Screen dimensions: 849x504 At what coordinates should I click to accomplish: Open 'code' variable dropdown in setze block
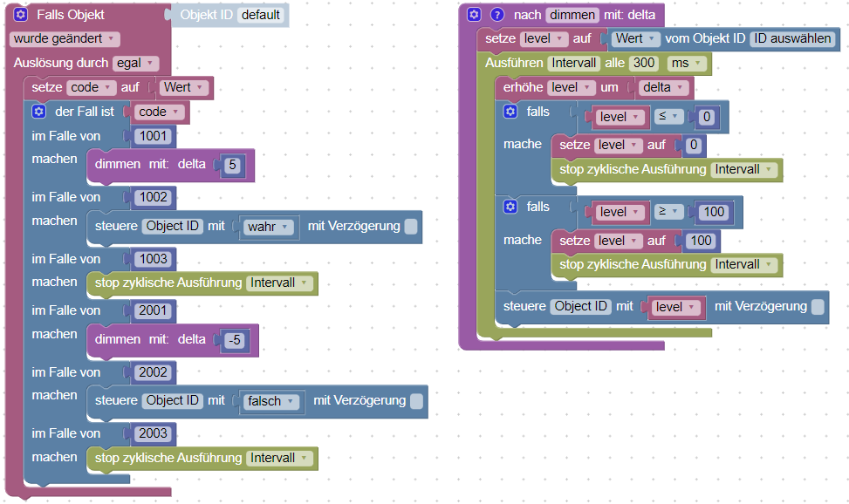tap(91, 88)
